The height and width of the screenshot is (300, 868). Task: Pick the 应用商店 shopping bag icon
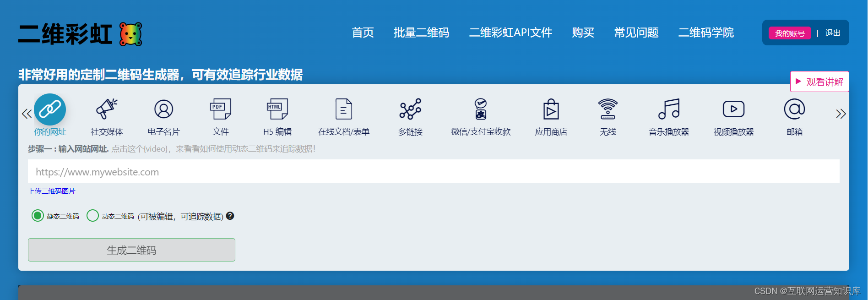coord(551,109)
